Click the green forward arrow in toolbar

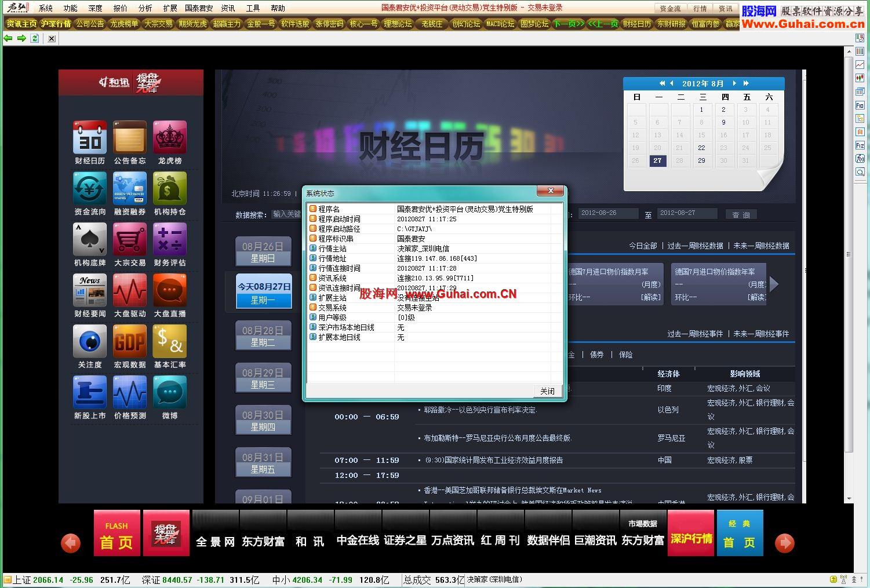21,38
